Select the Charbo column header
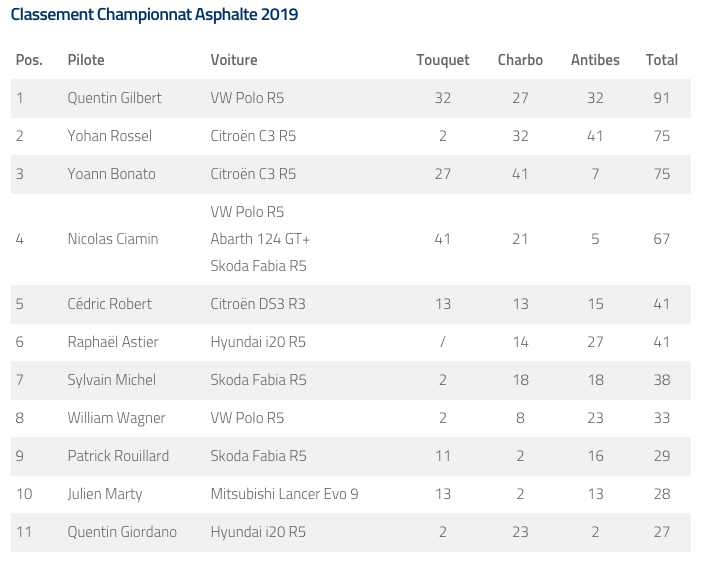The height and width of the screenshot is (571, 706). (520, 60)
